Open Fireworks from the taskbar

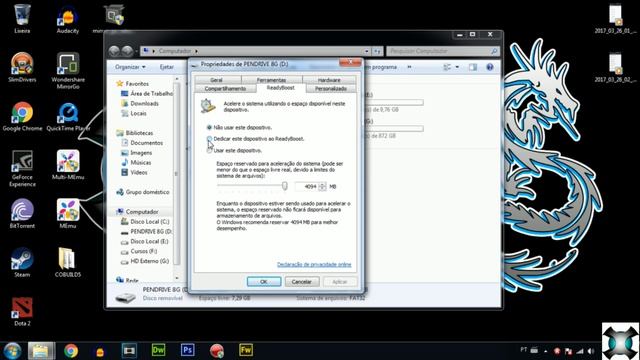(246, 350)
